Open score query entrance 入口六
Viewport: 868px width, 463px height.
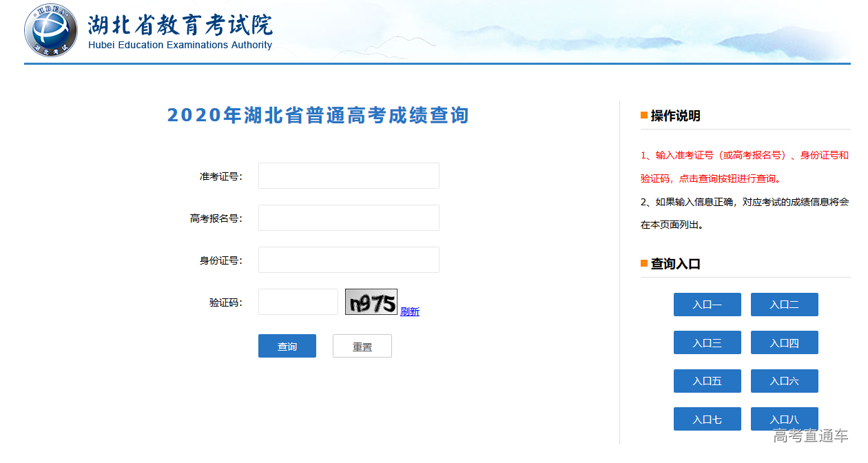784,380
